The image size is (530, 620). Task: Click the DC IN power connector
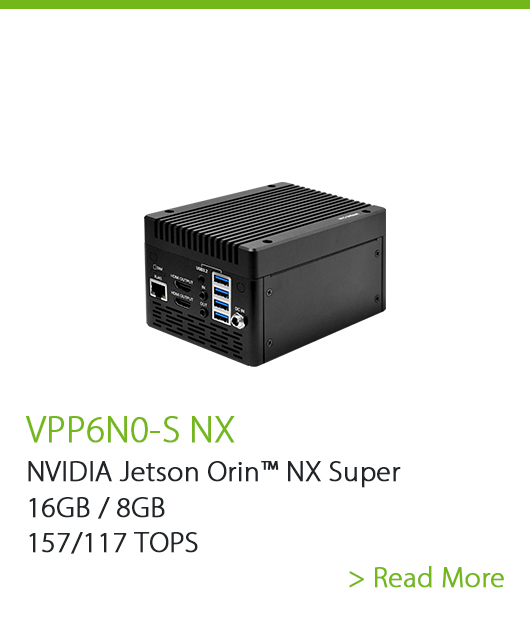238,321
